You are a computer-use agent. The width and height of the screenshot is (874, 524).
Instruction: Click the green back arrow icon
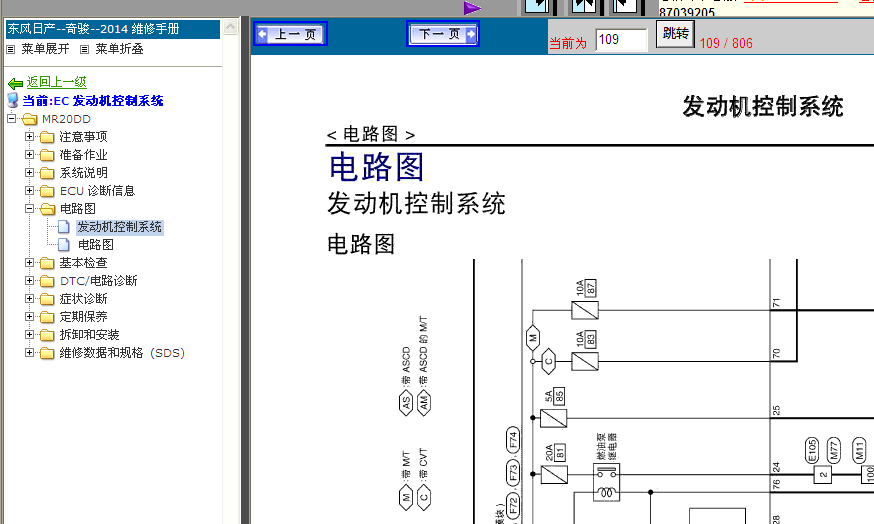point(15,83)
